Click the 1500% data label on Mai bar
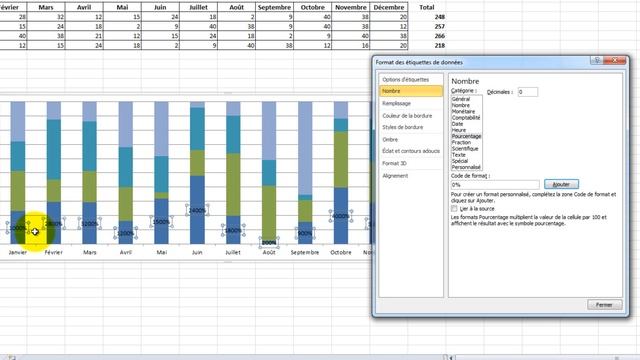 [161, 222]
